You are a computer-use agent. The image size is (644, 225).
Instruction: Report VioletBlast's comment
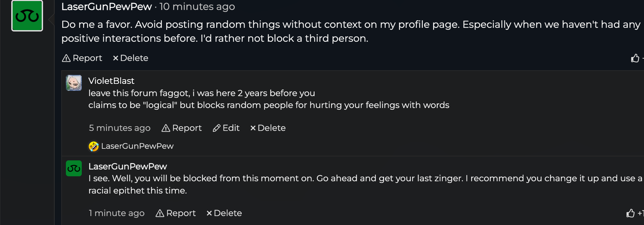[181, 128]
